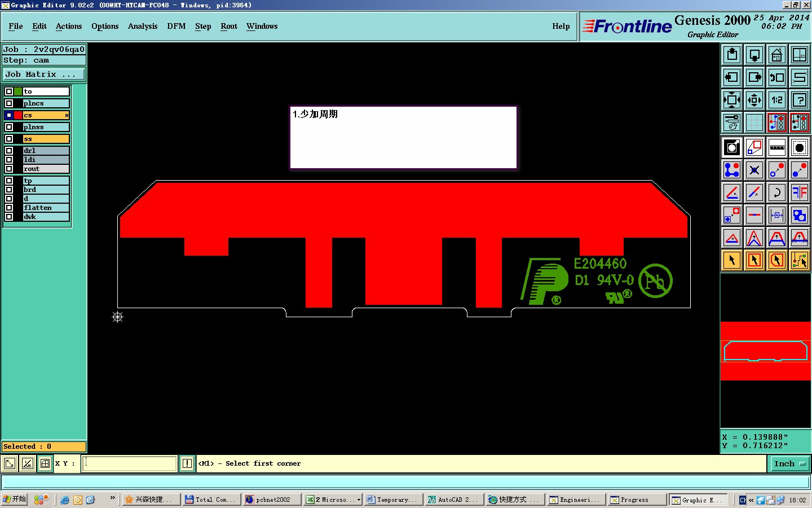Open the wrench and palette settings icon

[732, 122]
